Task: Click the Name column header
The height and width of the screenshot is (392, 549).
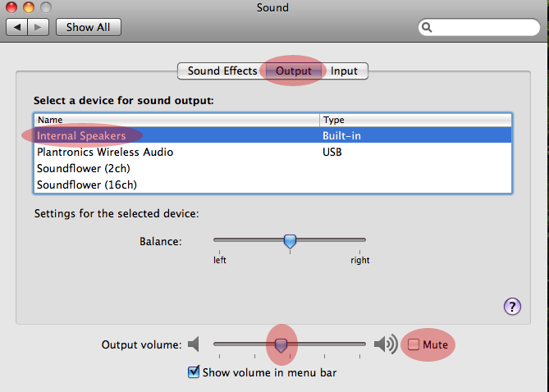Action: (176, 120)
